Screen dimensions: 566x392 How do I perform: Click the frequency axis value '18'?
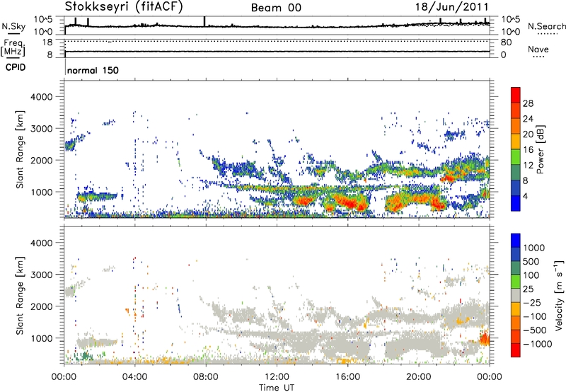click(x=47, y=42)
